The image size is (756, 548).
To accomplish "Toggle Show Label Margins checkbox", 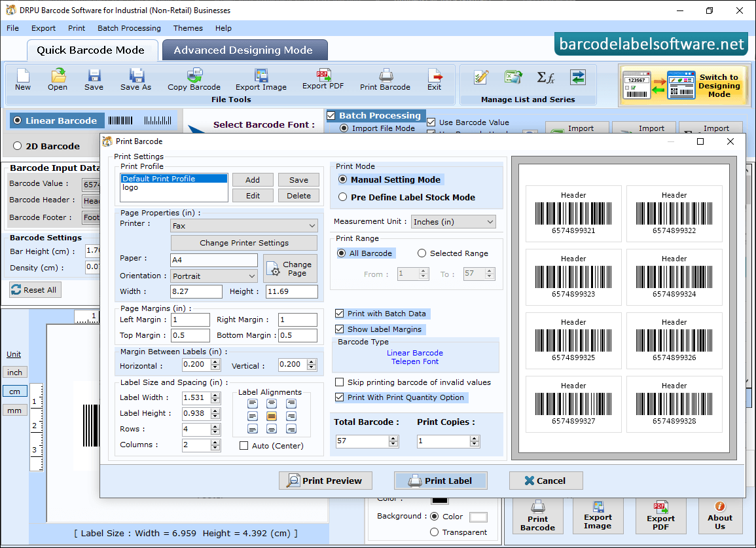I will 340,329.
